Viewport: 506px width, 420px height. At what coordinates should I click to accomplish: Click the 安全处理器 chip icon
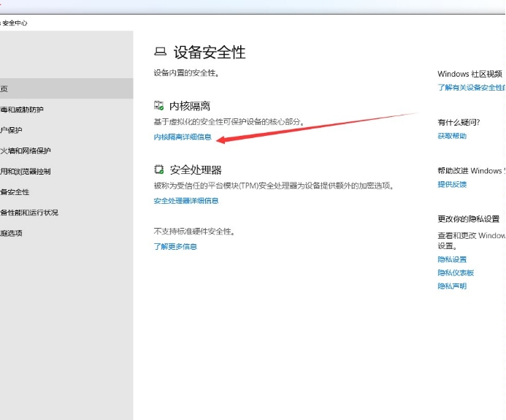(x=159, y=170)
